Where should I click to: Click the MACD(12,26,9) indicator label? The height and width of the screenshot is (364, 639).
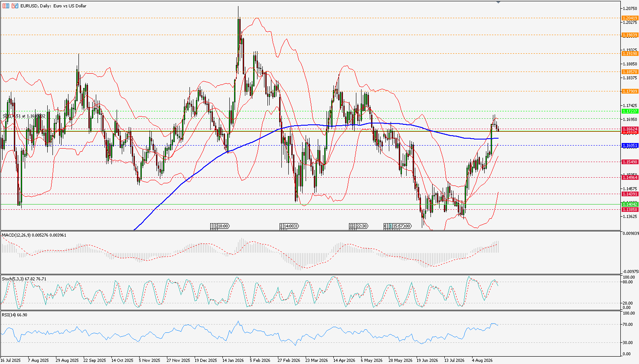34,235
